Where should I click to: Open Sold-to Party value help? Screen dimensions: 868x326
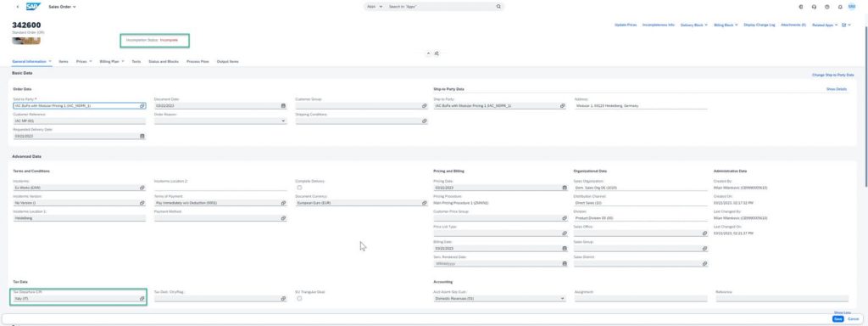coord(142,105)
